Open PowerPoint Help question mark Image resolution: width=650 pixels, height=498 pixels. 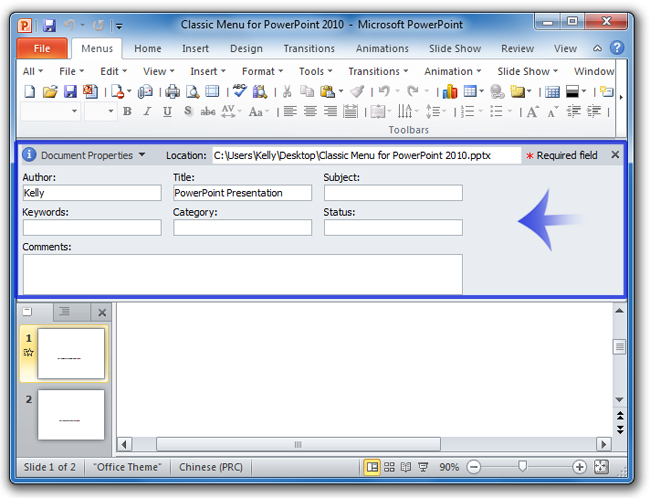(617, 48)
